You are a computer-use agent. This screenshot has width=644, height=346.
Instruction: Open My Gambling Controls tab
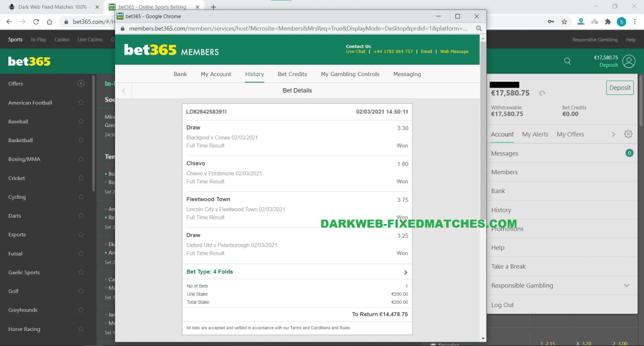pyautogui.click(x=350, y=74)
